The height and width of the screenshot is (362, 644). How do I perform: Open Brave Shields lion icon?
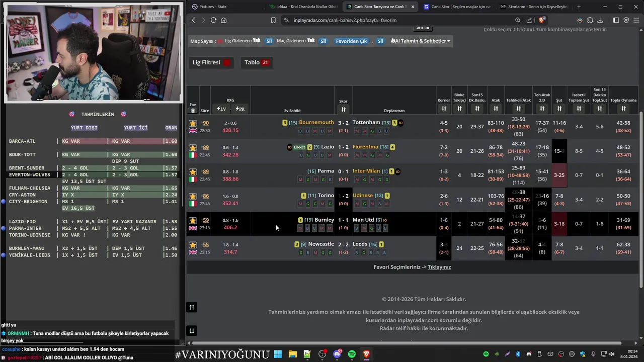click(541, 20)
